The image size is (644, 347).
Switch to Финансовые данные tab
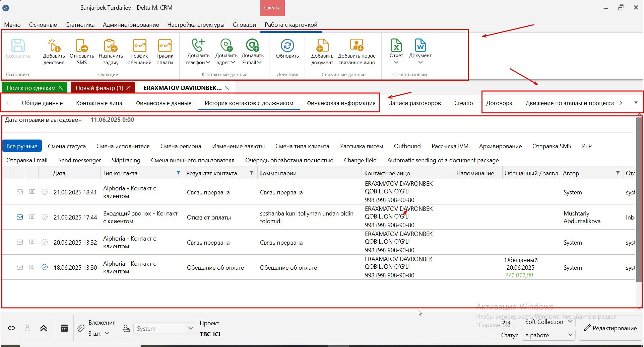pos(164,103)
